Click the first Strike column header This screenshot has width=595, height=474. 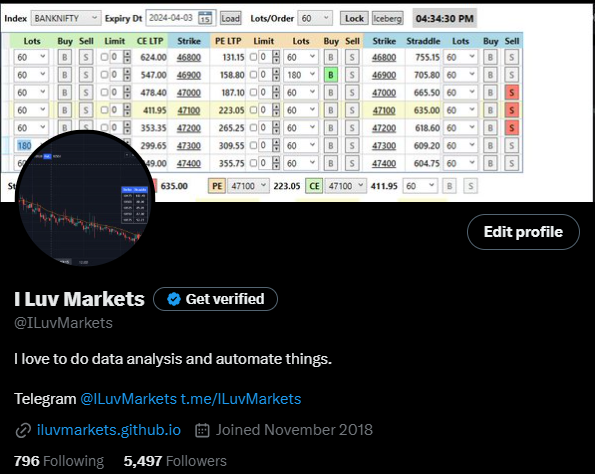point(189,41)
